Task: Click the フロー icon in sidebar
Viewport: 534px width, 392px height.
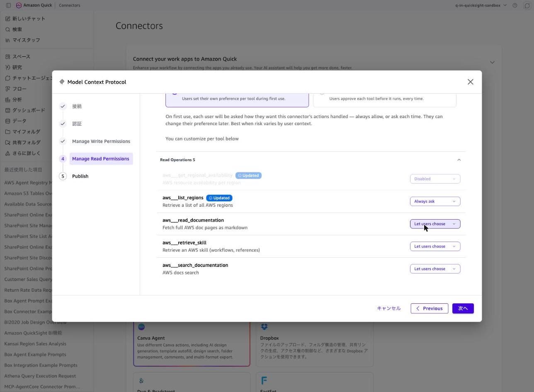Action: 8,89
